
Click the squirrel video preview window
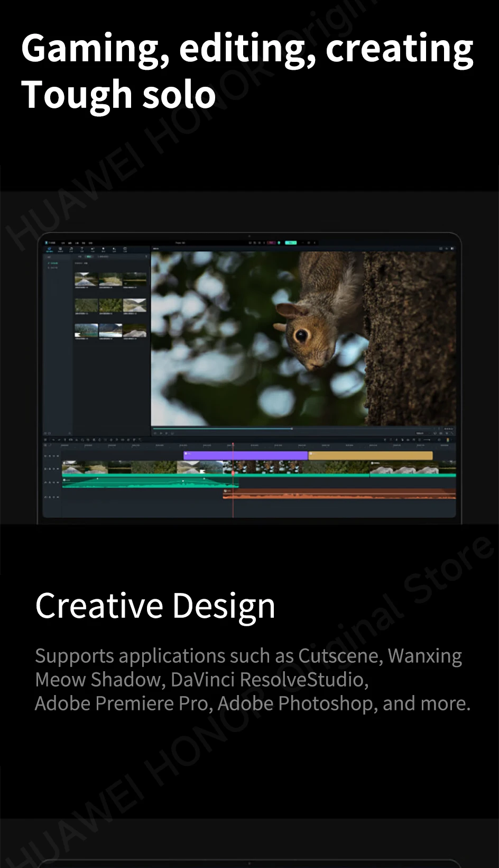[304, 338]
